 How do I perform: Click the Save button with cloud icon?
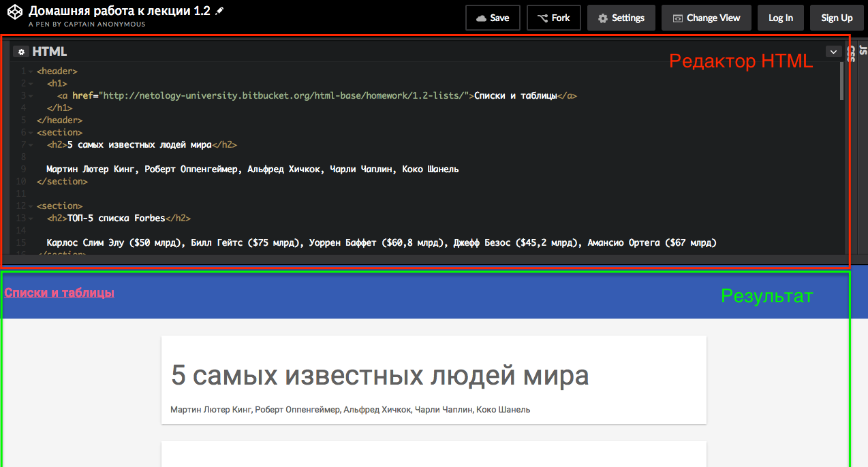pyautogui.click(x=493, y=18)
